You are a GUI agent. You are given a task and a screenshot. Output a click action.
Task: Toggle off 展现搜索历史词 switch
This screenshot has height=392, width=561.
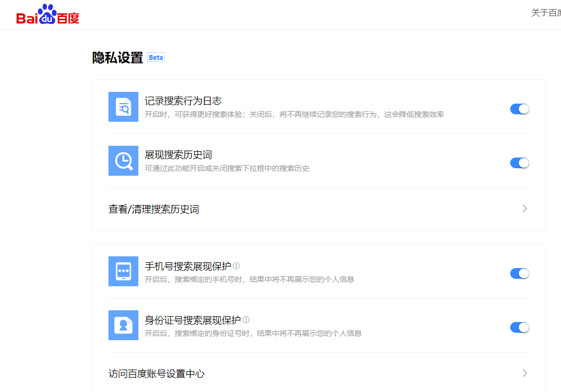pos(519,163)
